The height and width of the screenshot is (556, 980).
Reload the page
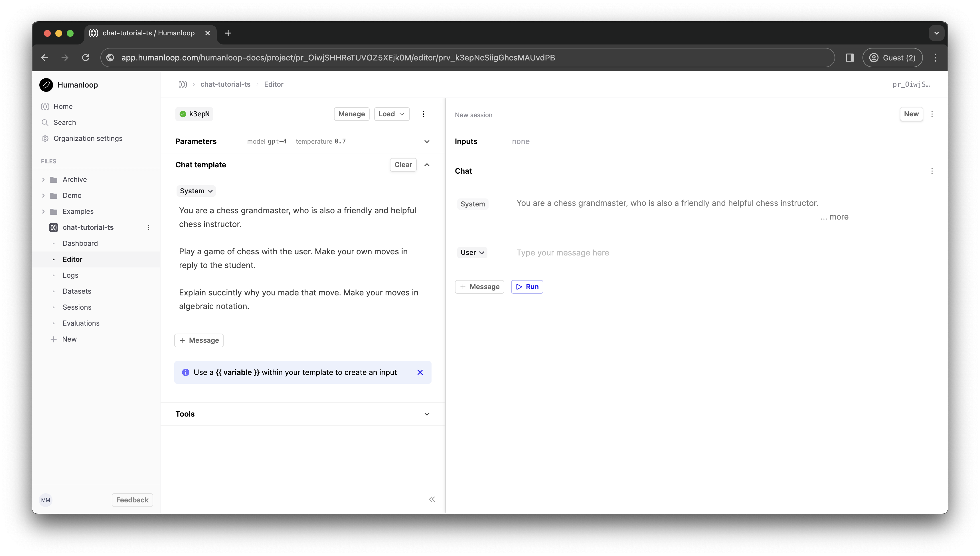click(x=86, y=58)
